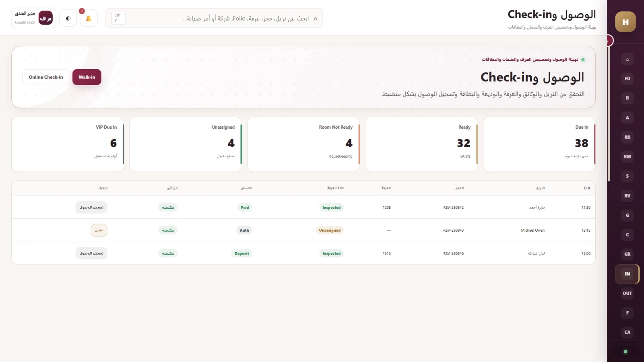Open the FD sidebar item

click(627, 78)
